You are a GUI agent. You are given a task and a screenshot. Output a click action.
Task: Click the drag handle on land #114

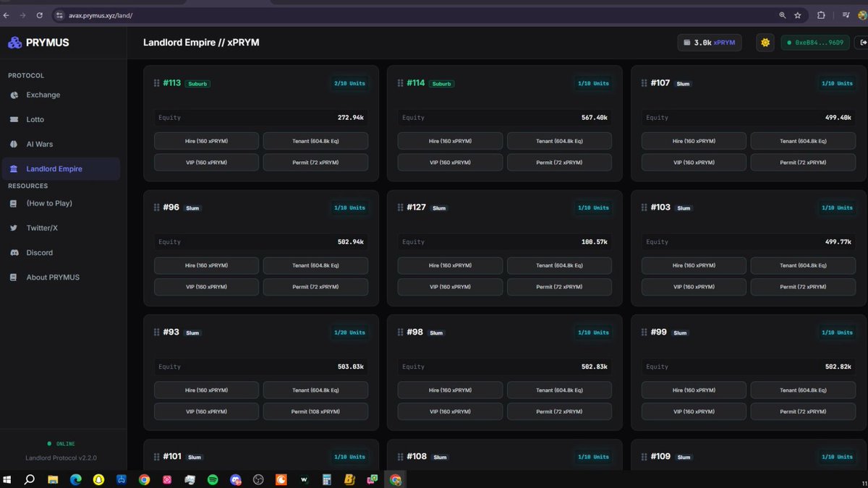[401, 83]
